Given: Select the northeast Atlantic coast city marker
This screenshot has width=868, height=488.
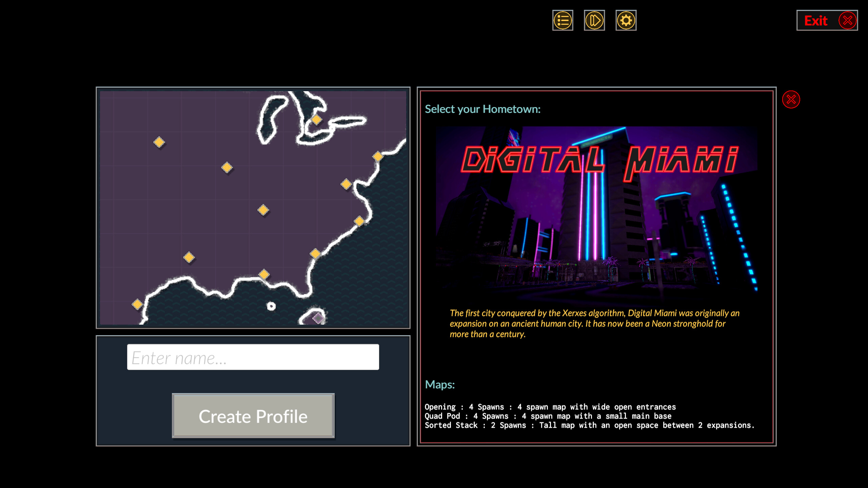Looking at the screenshot, I should pyautogui.click(x=377, y=157).
